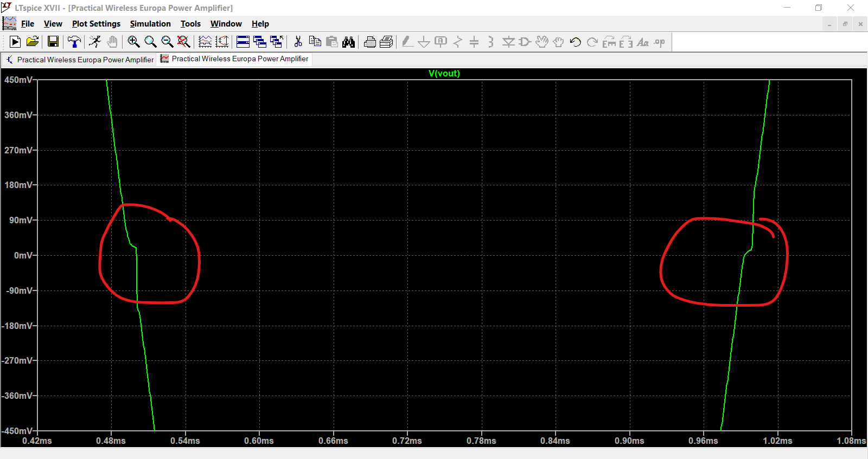Select the Inductor component tool
868x459 pixels.
click(491, 42)
